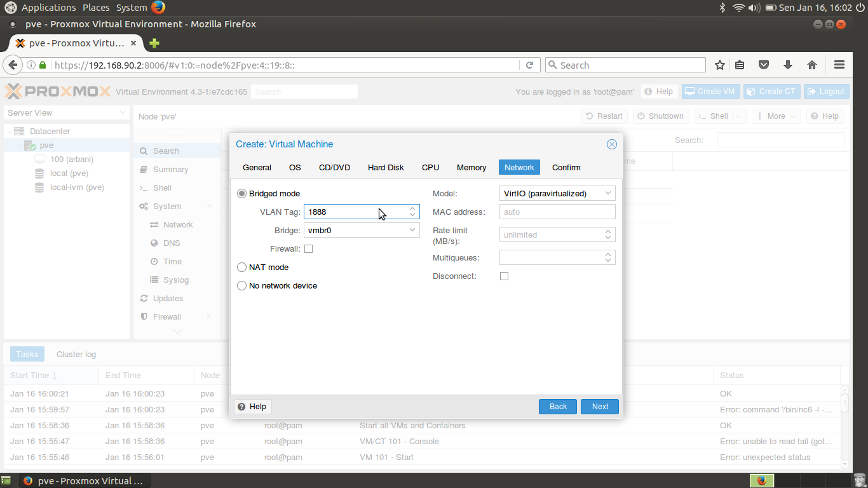The width and height of the screenshot is (868, 488).
Task: Close the pve - Proxmox browser tab
Action: point(133,43)
